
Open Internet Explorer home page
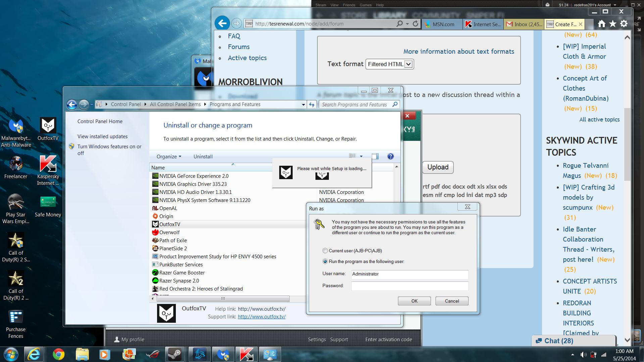602,23
